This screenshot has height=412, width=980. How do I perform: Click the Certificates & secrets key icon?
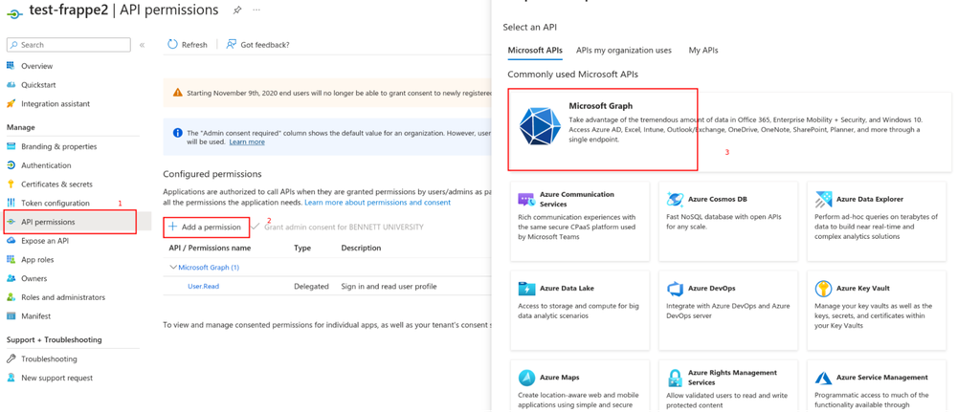[x=11, y=184]
